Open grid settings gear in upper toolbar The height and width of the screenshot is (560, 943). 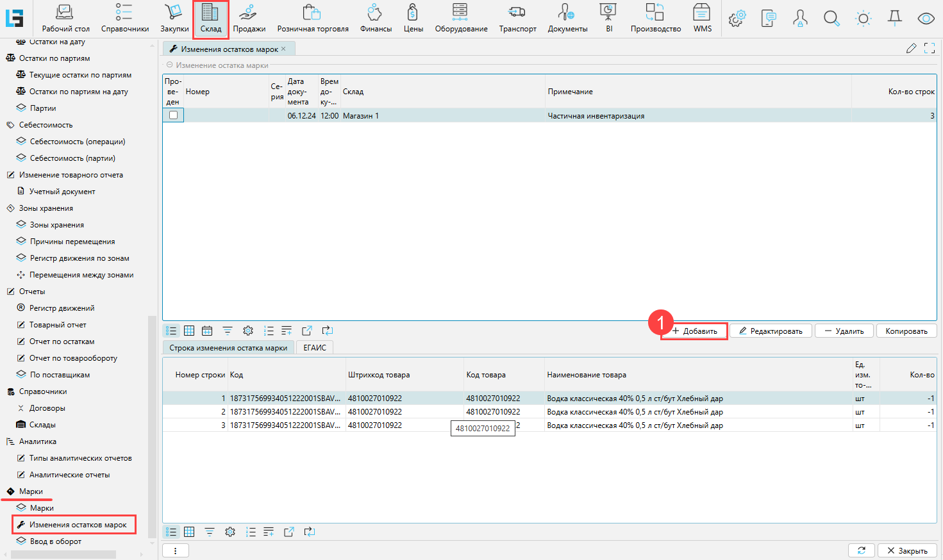click(248, 331)
